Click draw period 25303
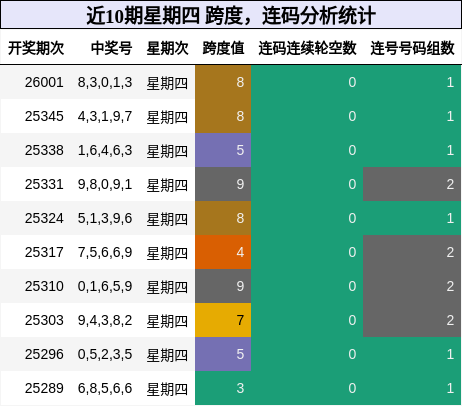This screenshot has height=406, width=462. (x=44, y=320)
